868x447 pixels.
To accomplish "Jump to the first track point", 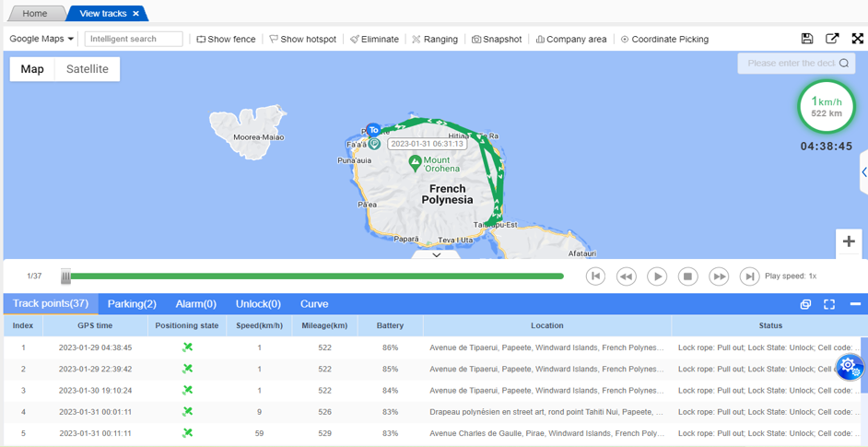I will [x=595, y=276].
